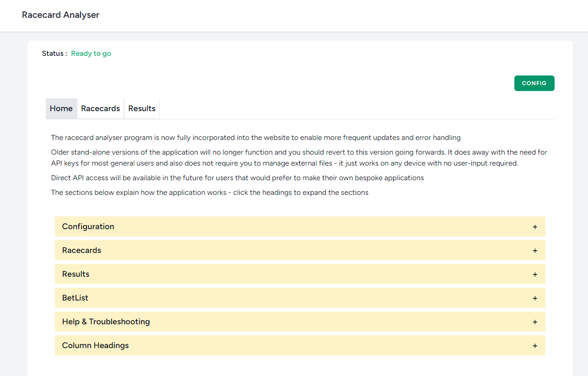This screenshot has height=376, width=588.
Task: Click the plus icon beside Racecards section
Action: [x=535, y=251]
